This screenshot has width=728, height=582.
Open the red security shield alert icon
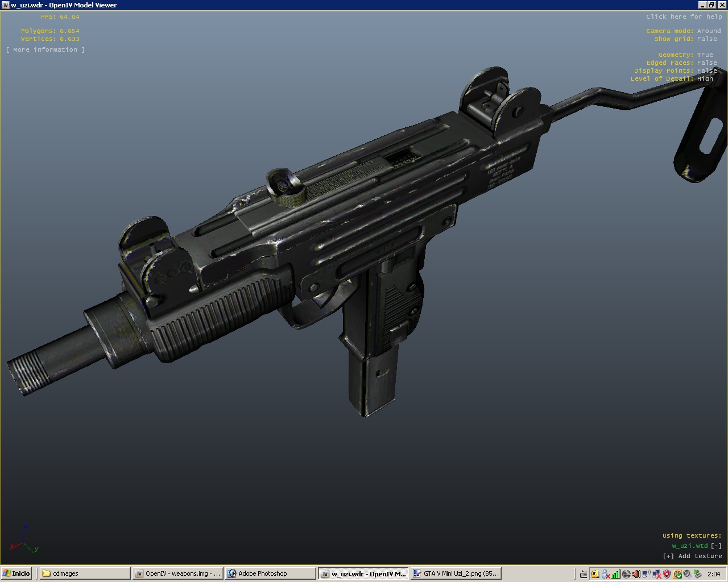667,574
